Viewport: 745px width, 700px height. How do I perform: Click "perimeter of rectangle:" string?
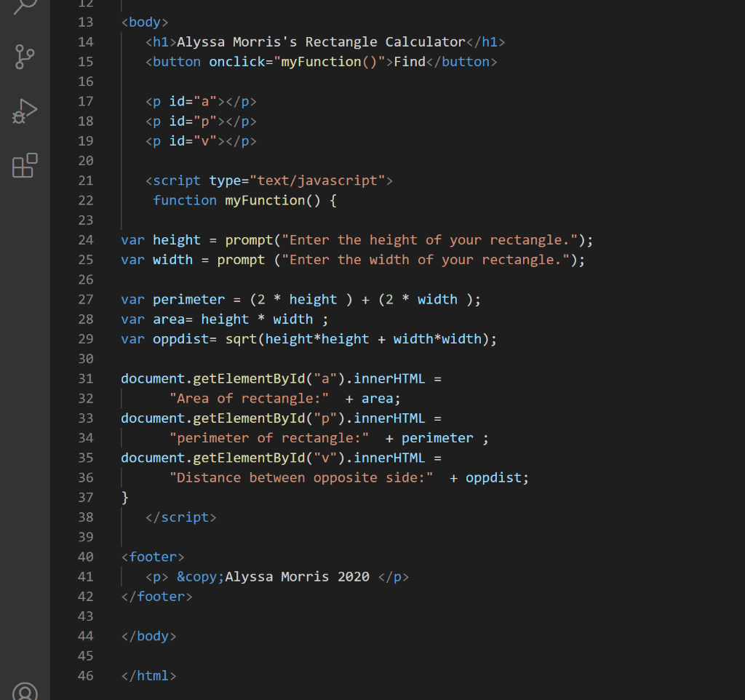(269, 438)
